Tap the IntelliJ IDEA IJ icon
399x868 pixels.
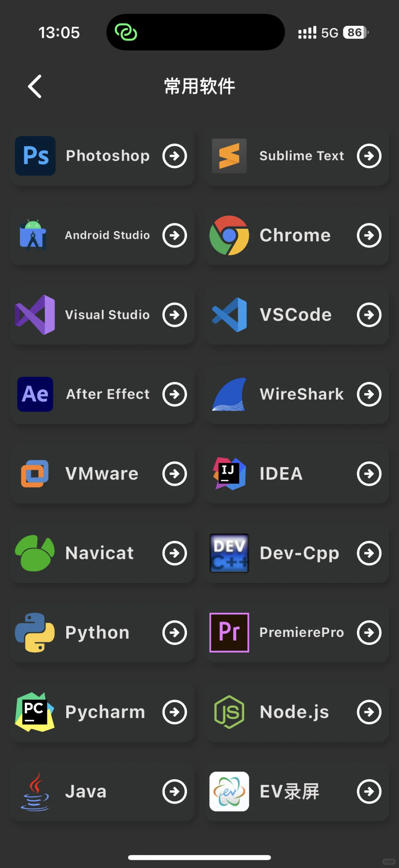click(229, 474)
